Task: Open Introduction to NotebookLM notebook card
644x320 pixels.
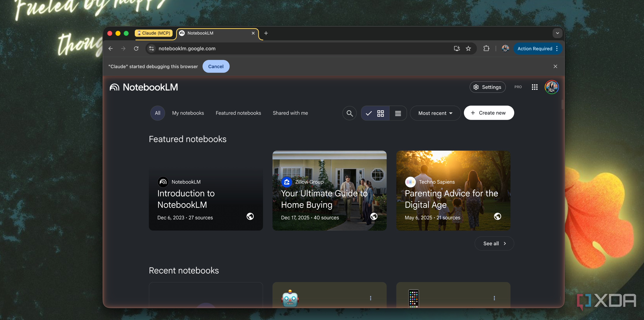Action: pos(206,190)
